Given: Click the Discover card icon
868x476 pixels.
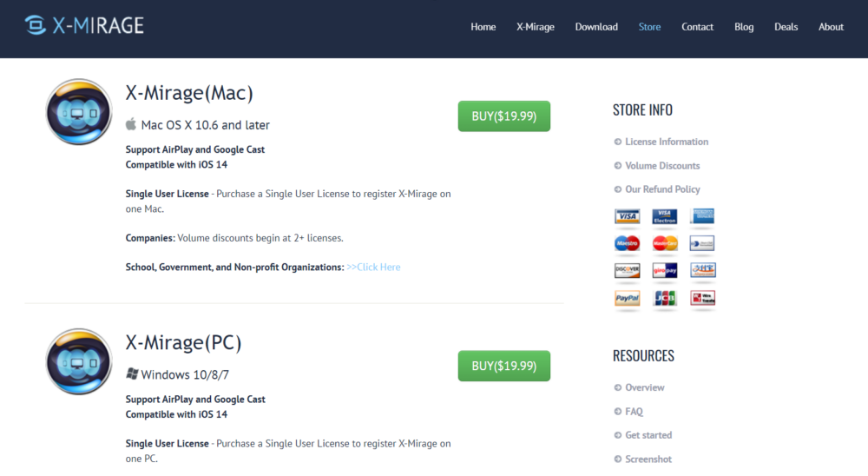Looking at the screenshot, I should 628,270.
